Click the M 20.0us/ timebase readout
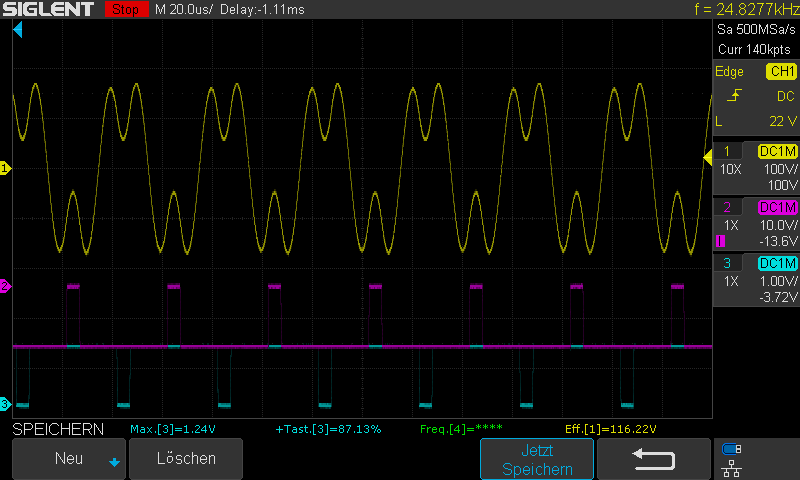 184,10
